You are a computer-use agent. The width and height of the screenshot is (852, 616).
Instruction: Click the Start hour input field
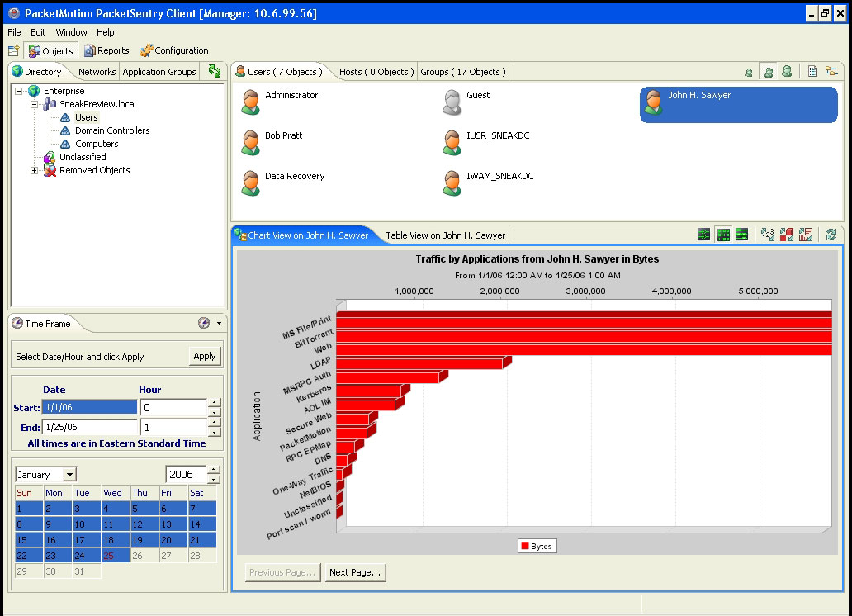pos(174,407)
